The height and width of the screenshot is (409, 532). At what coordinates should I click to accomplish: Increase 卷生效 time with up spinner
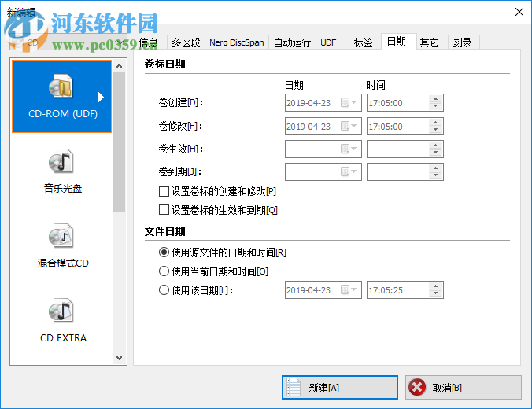(x=436, y=146)
